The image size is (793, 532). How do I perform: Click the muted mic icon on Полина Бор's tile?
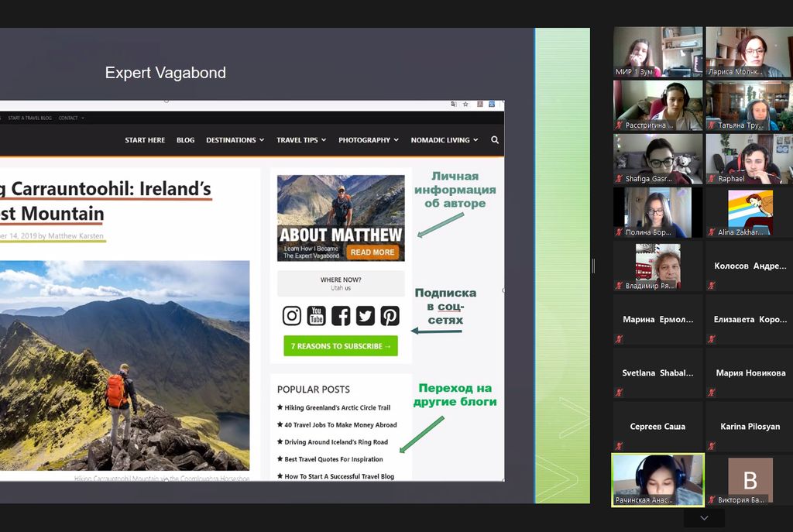coord(619,232)
